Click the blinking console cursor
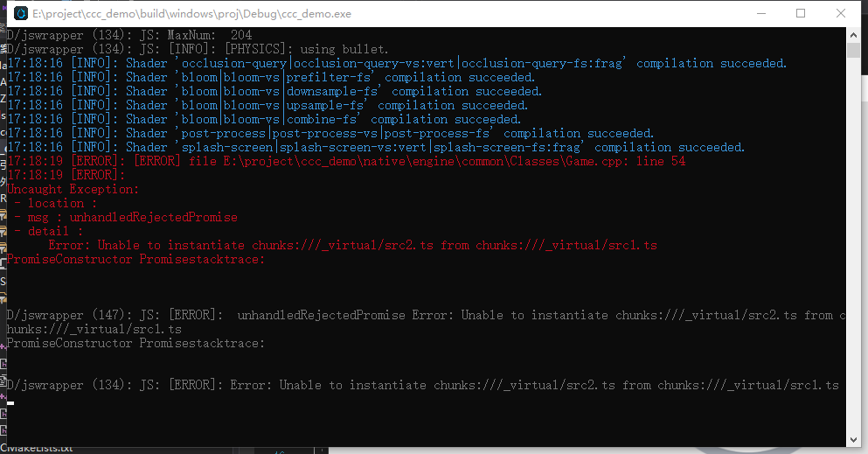 [10, 403]
